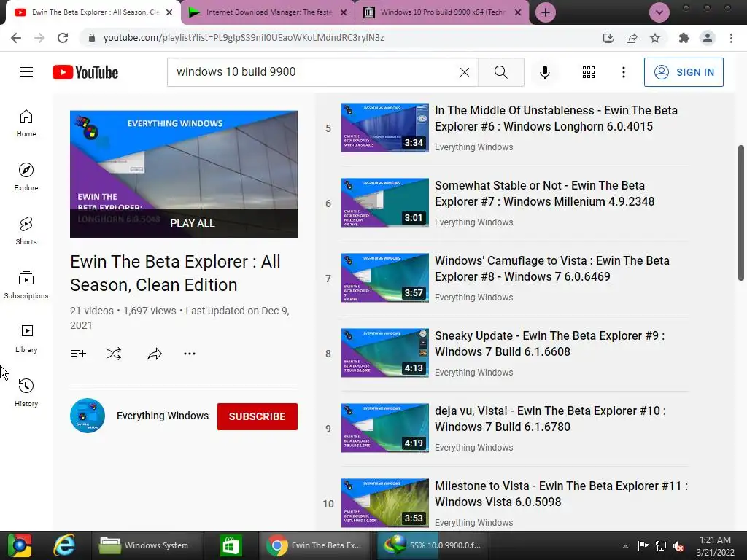Click the 3:57 video thumbnail
The image size is (747, 560).
point(385,278)
